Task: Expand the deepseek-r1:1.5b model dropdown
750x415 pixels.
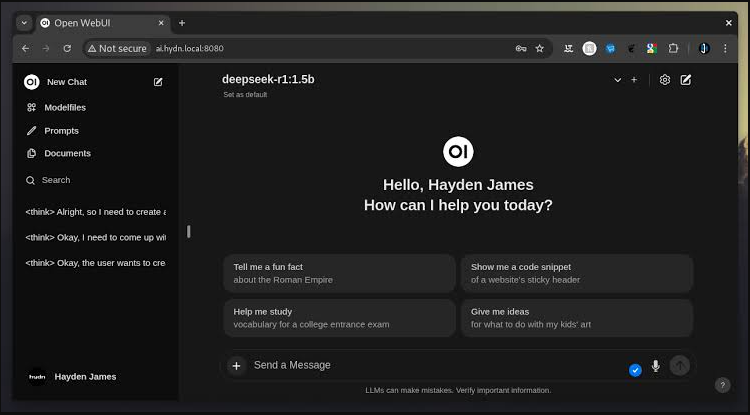Action: click(618, 80)
